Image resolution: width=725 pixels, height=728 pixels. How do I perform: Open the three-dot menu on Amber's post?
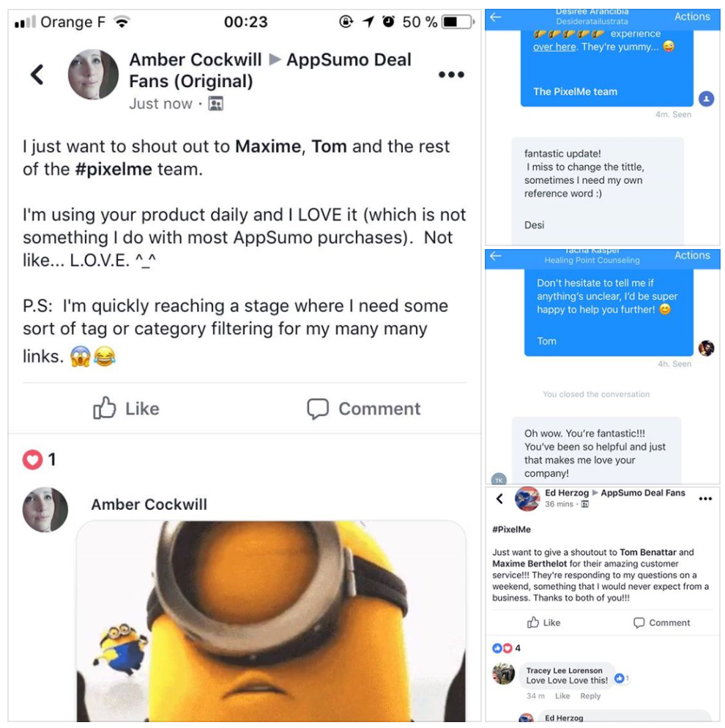click(x=451, y=74)
